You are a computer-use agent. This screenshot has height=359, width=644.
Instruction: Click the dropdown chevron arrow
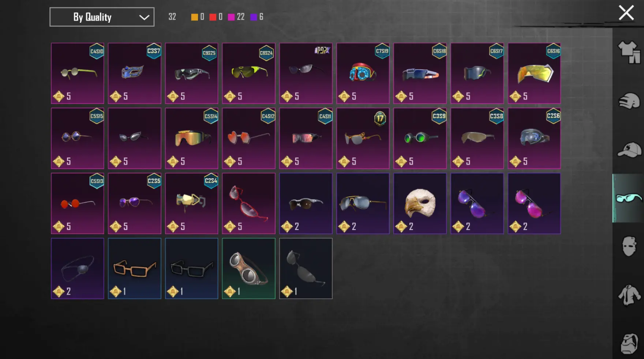(144, 17)
